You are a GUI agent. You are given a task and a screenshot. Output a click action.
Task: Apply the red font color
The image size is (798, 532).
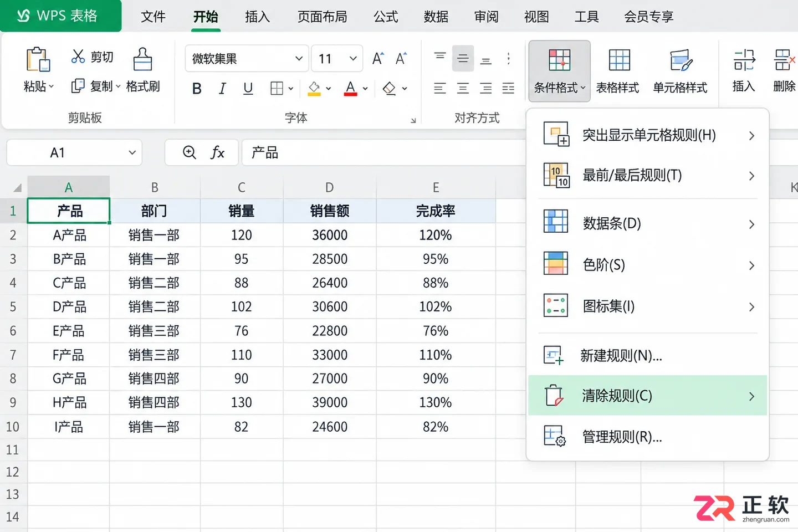click(x=350, y=89)
